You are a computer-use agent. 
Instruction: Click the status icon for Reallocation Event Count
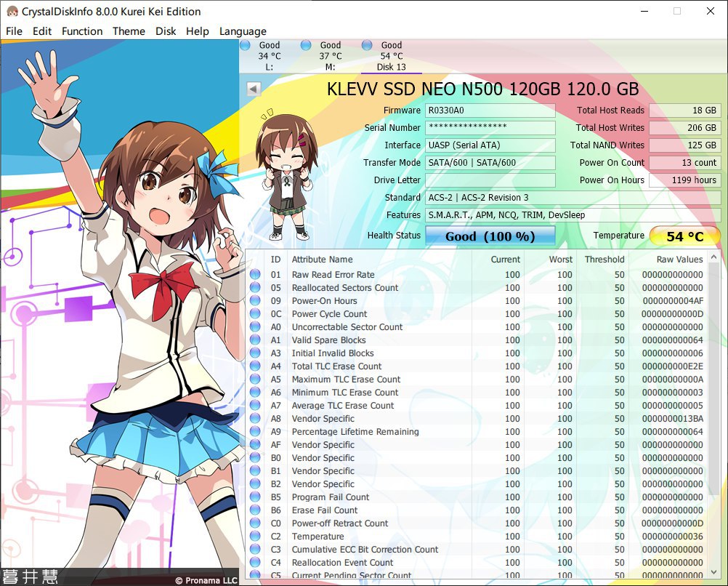pyautogui.click(x=255, y=562)
